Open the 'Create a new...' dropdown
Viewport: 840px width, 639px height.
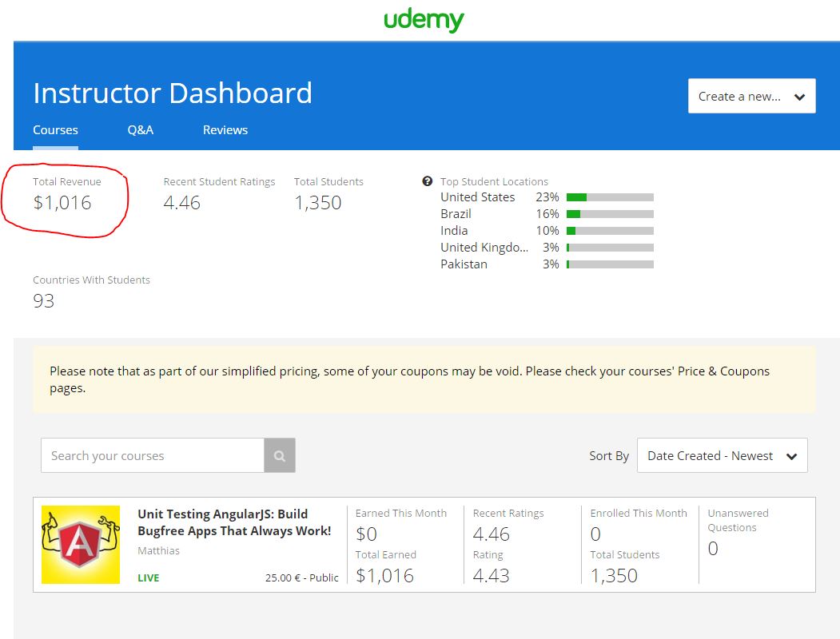[751, 97]
